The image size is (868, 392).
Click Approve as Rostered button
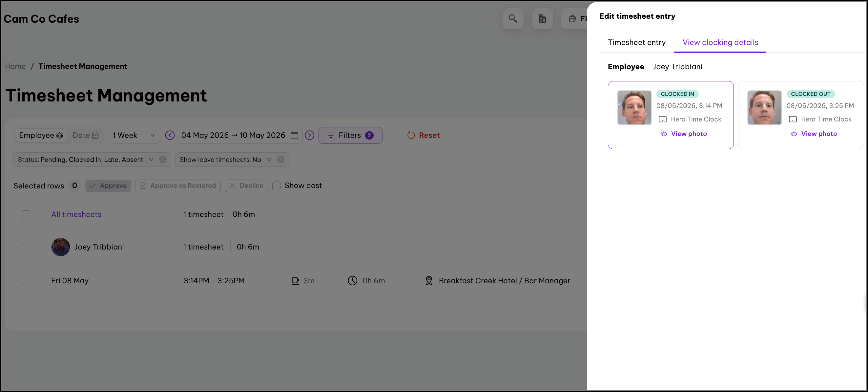point(177,185)
